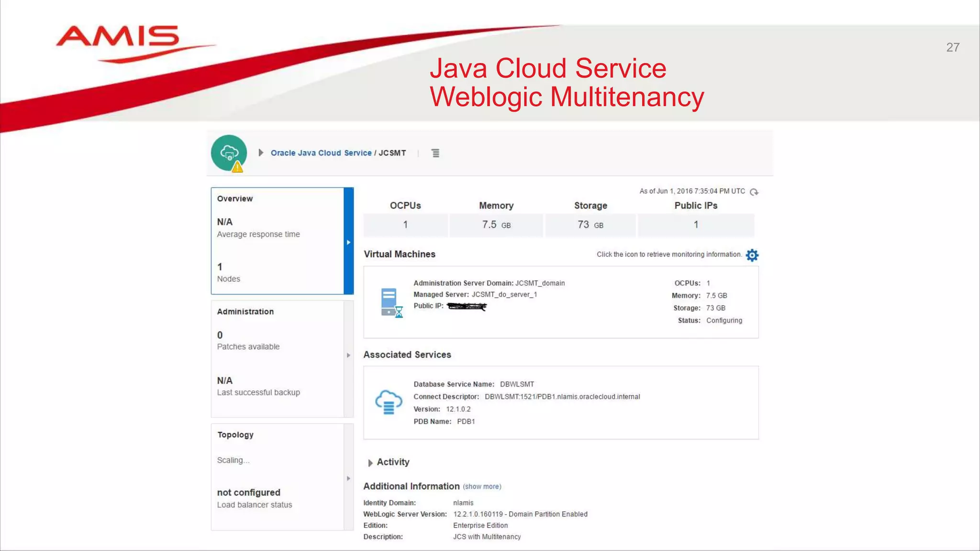Click the Status Configuring text
The image size is (980, 551).
tap(710, 320)
